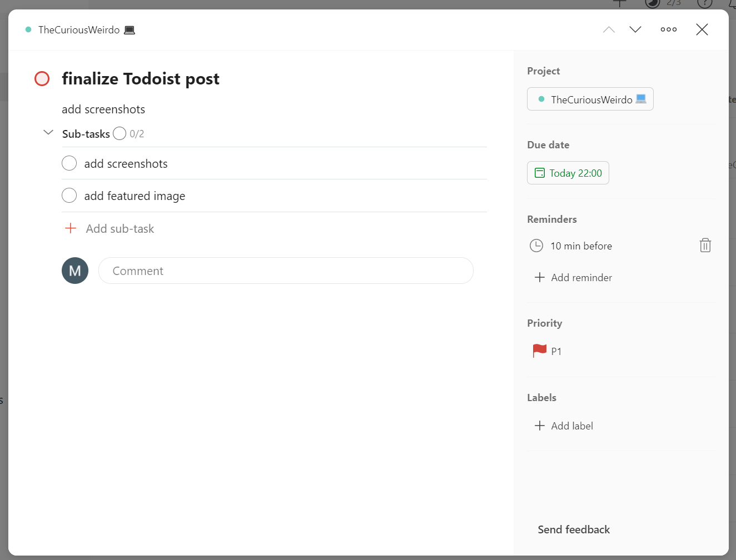Click the Comment input field

pyautogui.click(x=286, y=271)
